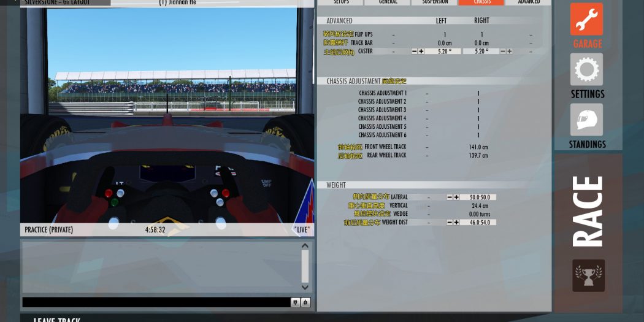Click the Track Bar label
The height and width of the screenshot is (322, 644).
pyautogui.click(x=361, y=43)
